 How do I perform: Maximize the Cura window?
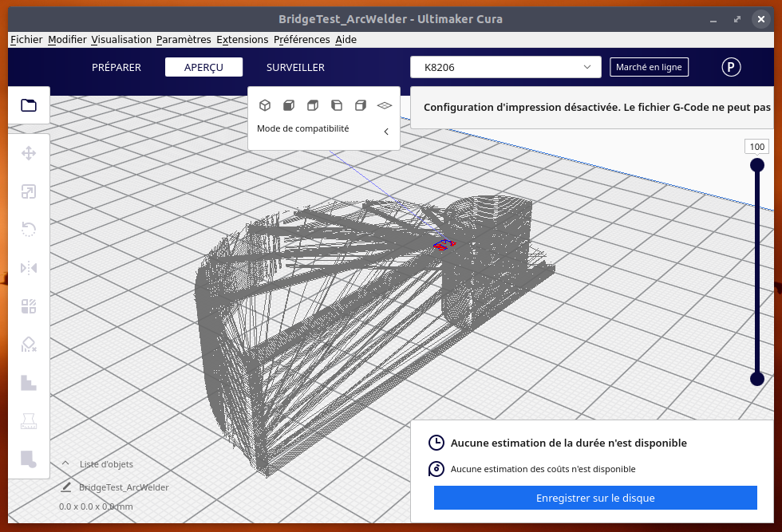pos(737,19)
